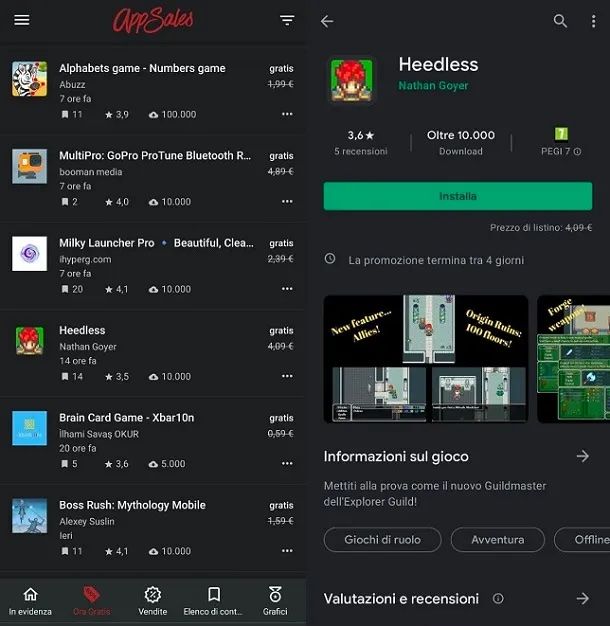The width and height of the screenshot is (610, 626).
Task: Open the Grafici tab
Action: 275,601
